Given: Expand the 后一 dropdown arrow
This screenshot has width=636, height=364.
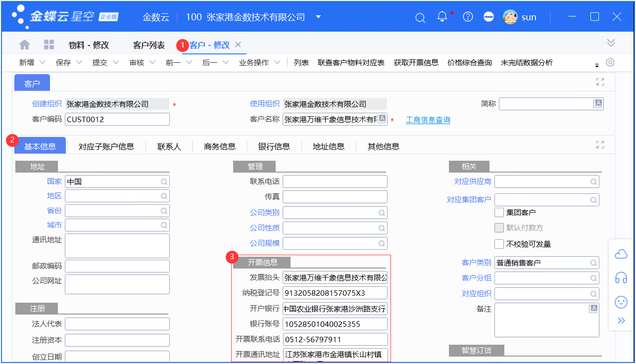Looking at the screenshot, I should point(225,62).
